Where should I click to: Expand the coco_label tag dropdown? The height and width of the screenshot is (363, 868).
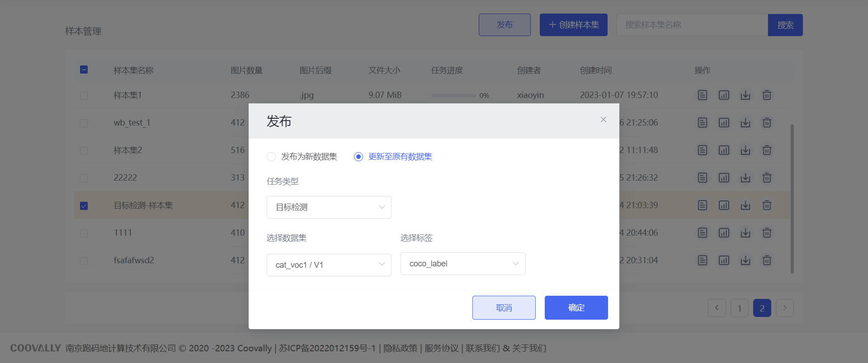click(462, 264)
